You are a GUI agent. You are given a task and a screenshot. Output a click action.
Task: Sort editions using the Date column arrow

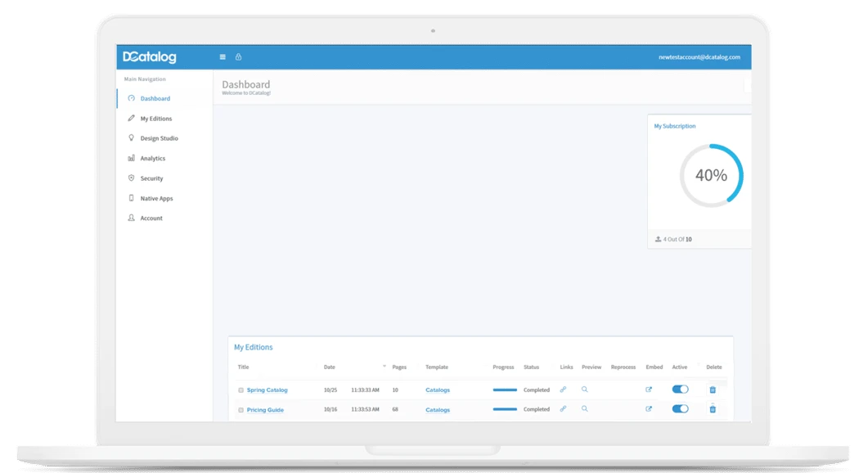(384, 367)
